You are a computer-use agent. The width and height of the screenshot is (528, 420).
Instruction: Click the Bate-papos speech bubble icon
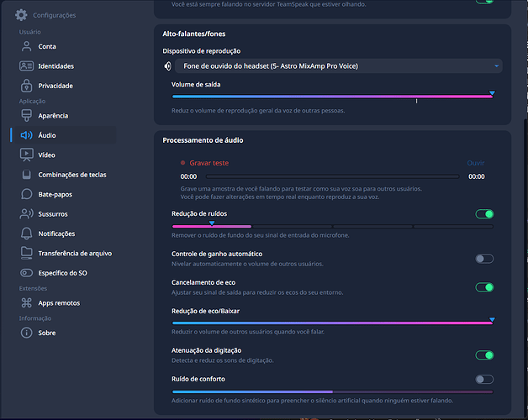[26, 194]
